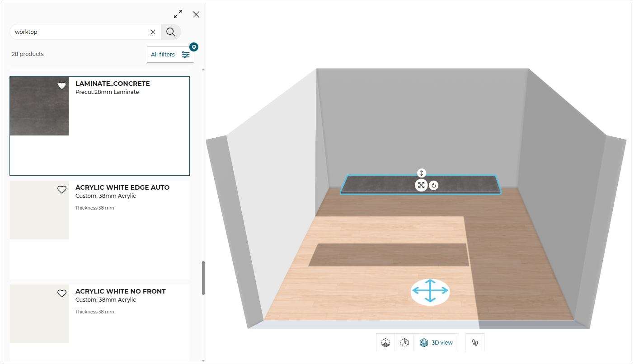Viewport: 634px width, 364px height.
Task: Pick the concrete laminate texture swatch
Action: point(39,106)
